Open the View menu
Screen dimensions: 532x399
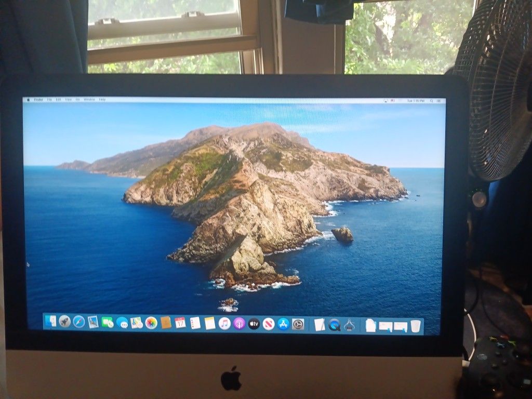pos(68,100)
